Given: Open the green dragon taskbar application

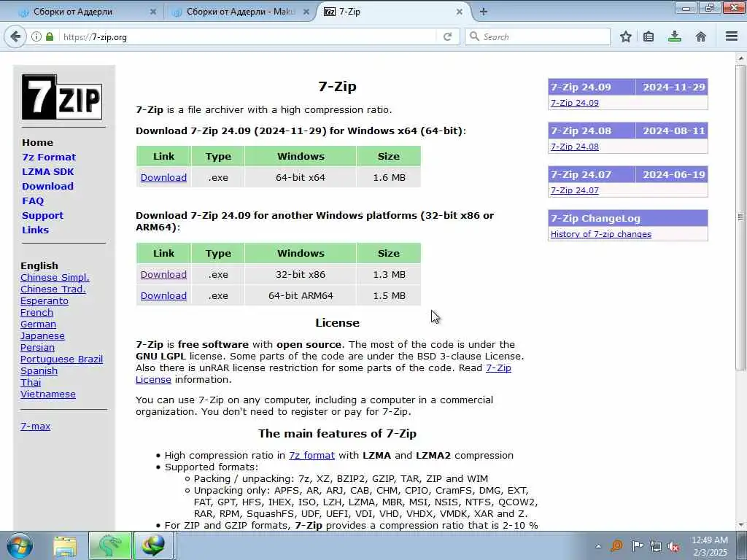Looking at the screenshot, I should [109, 546].
